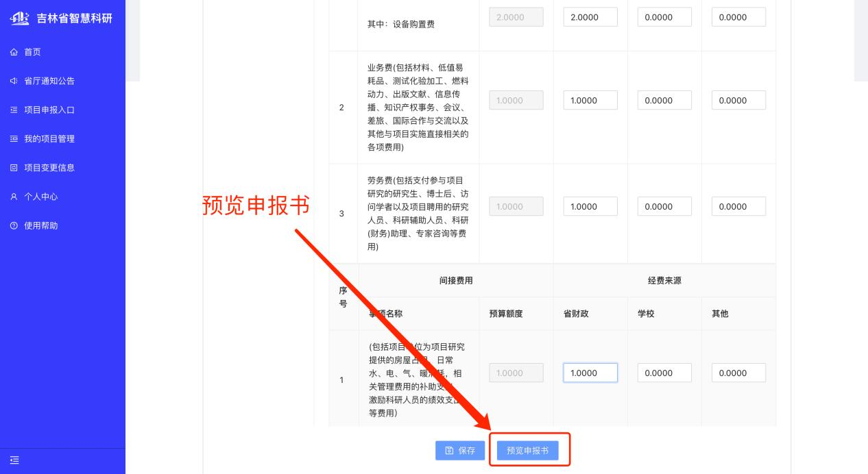The image size is (868, 474).
Task: Click 其他 input in 劳务费 row
Action: [738, 206]
